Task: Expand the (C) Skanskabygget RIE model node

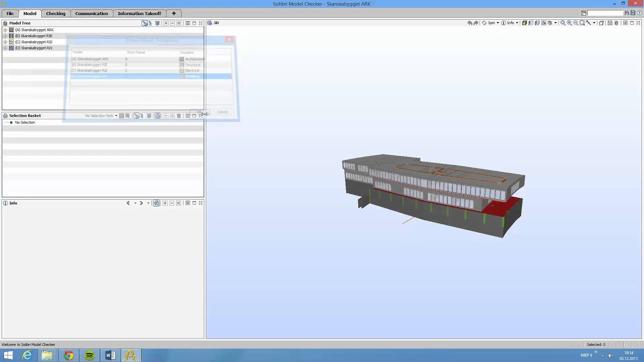Action: 5,42
